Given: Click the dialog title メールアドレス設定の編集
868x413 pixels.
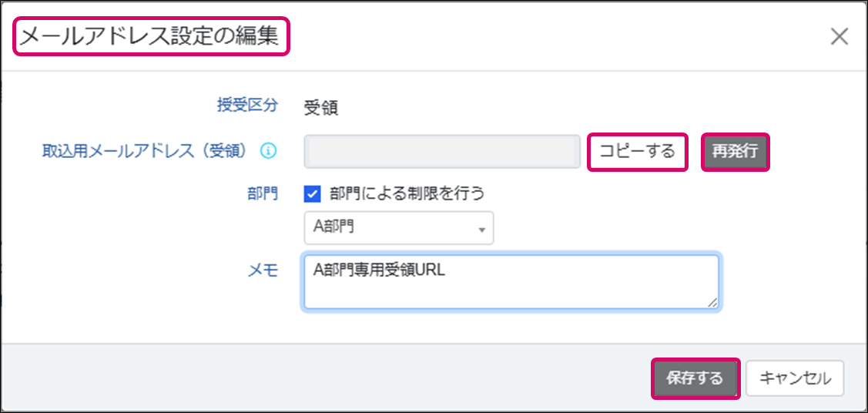Looking at the screenshot, I should pyautogui.click(x=150, y=37).
